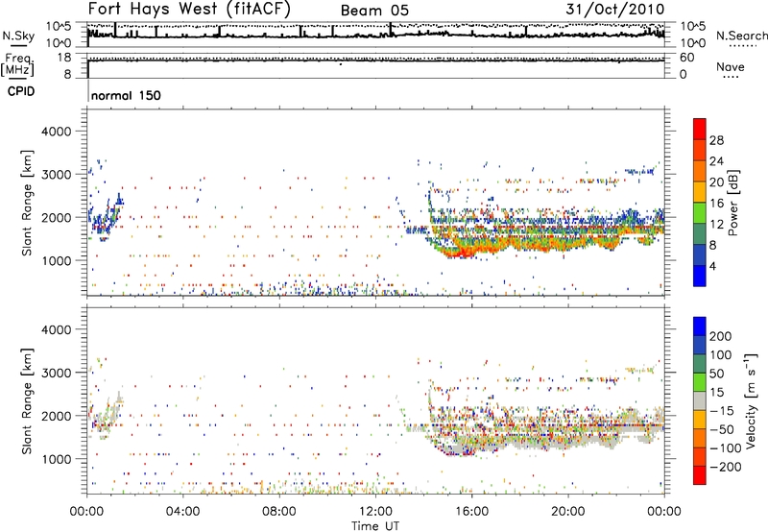Screen dimensions: 768x532
Task: Select the '04:00' time tick label
Action: pyautogui.click(x=182, y=512)
